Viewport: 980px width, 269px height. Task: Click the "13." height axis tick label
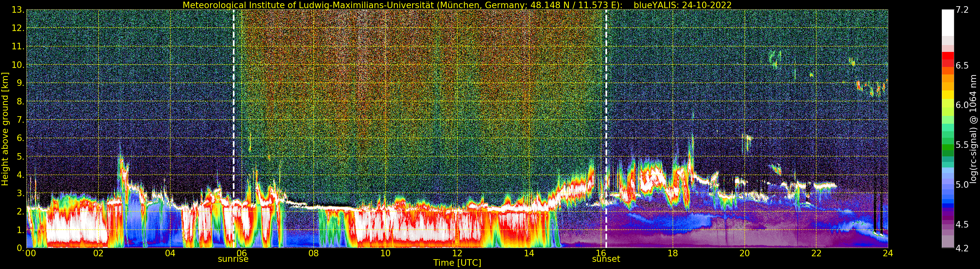pos(18,10)
